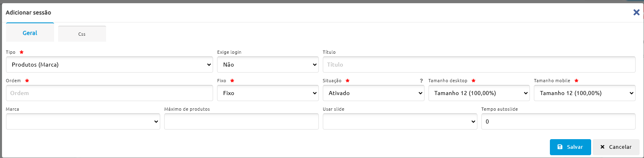Expand the empty Marca dropdown
Image resolution: width=644 pixels, height=158 pixels.
pos(83,122)
